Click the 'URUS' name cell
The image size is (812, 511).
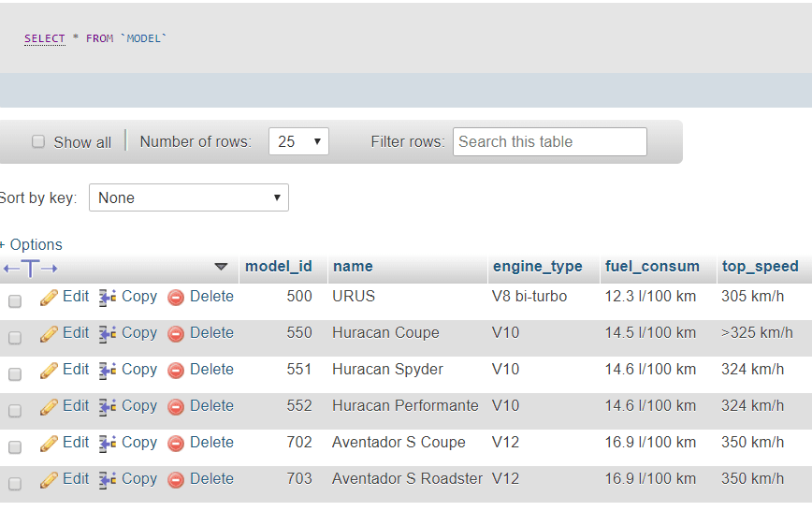(354, 297)
